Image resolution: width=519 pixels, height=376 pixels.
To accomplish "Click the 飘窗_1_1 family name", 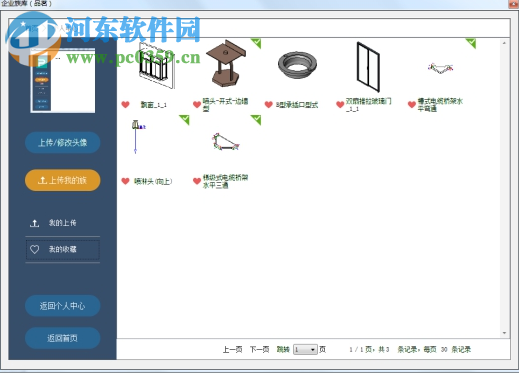I will [x=154, y=105].
